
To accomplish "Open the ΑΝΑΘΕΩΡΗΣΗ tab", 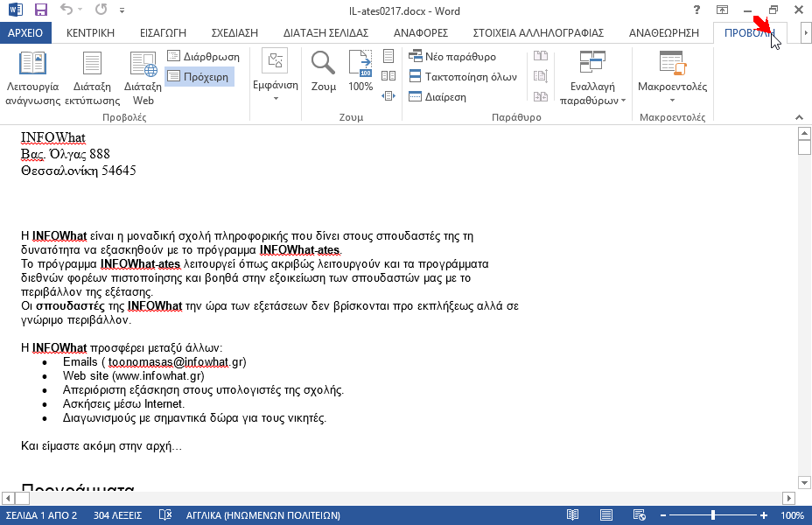I will pos(664,32).
